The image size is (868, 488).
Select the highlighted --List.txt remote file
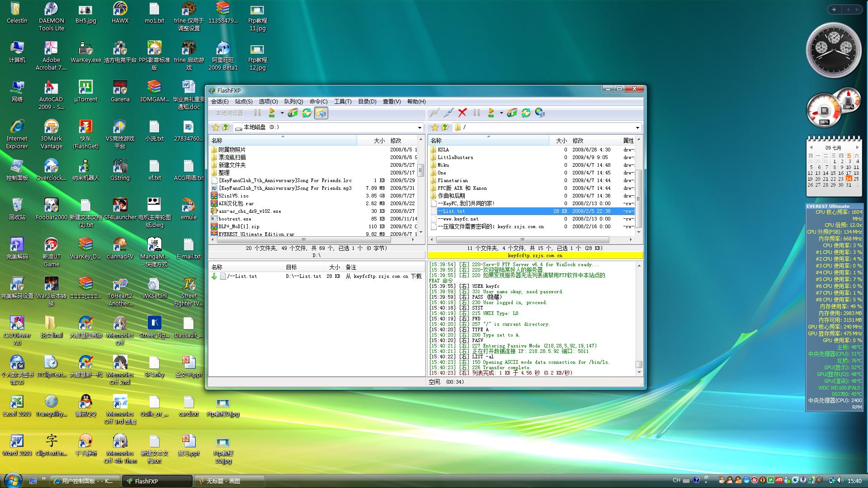click(532, 211)
